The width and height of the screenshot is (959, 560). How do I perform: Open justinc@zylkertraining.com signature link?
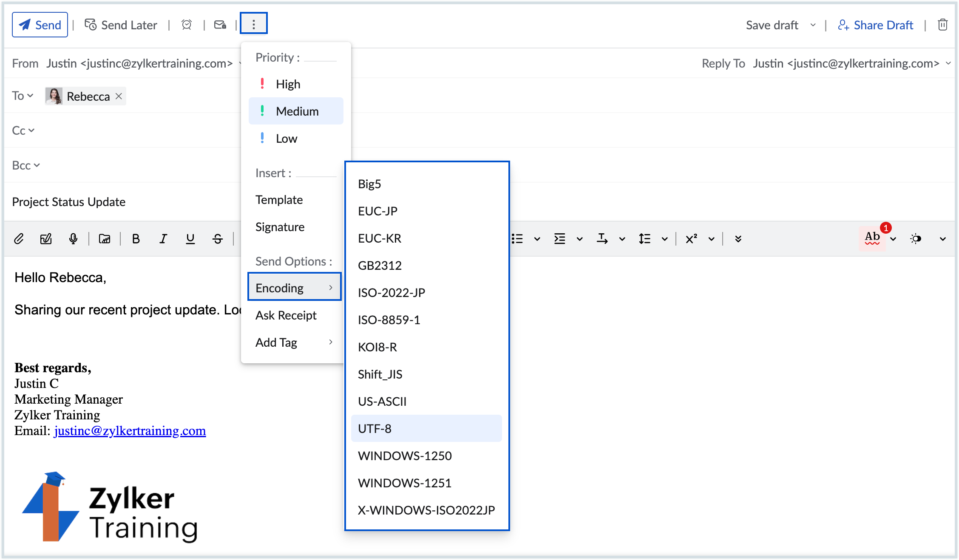pos(130,431)
